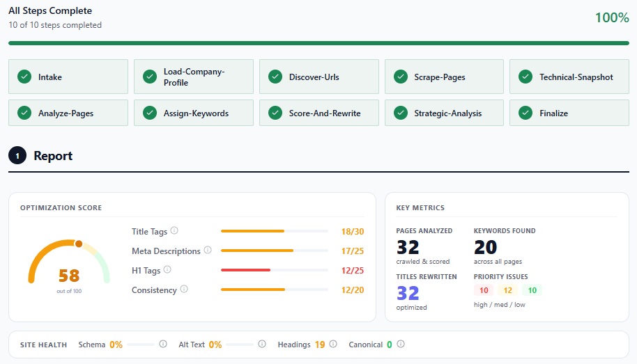Click the Keywords Found value 20

[485, 247]
